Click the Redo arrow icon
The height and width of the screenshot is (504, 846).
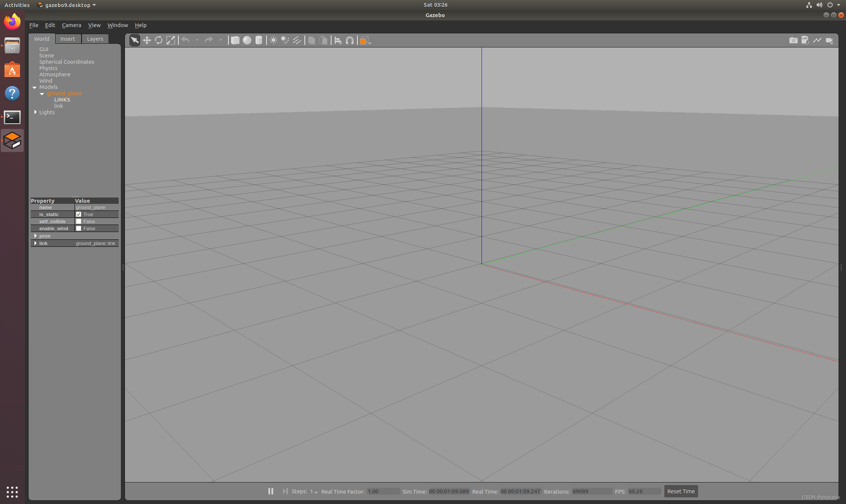tap(209, 40)
